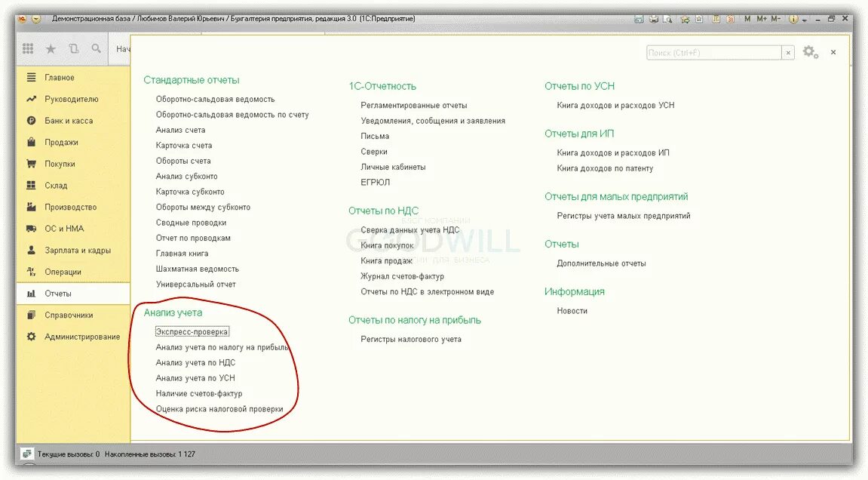This screenshot has height=480, width=868.
Task: Open Карточка счета report
Action: [x=184, y=146]
